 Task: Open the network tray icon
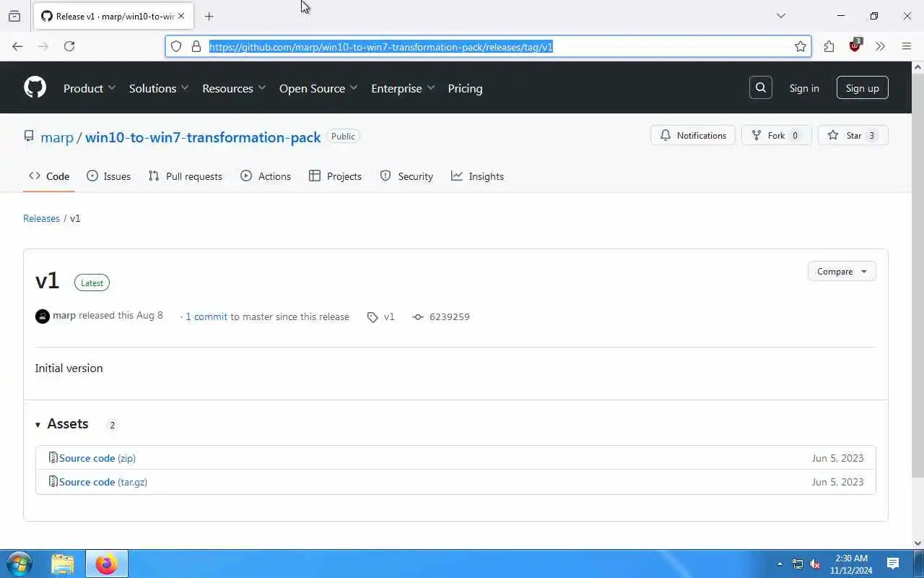point(798,564)
